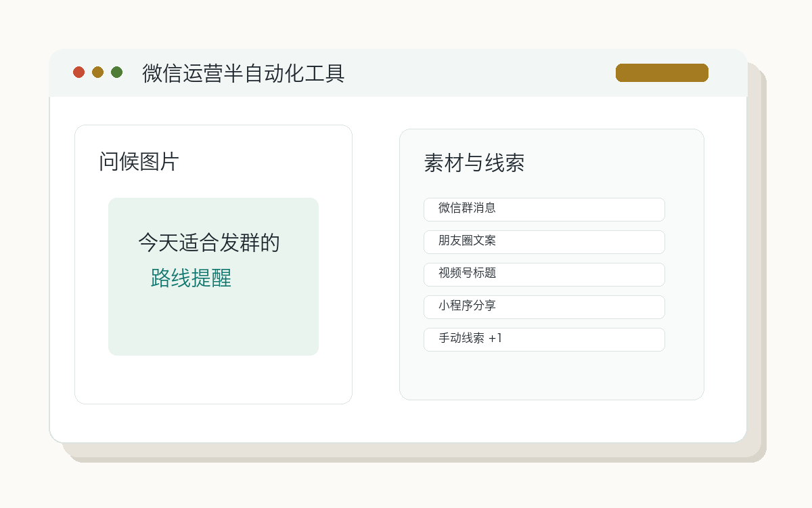The width and height of the screenshot is (812, 508).
Task: Click the 素材与线索 heading
Action: tap(474, 163)
